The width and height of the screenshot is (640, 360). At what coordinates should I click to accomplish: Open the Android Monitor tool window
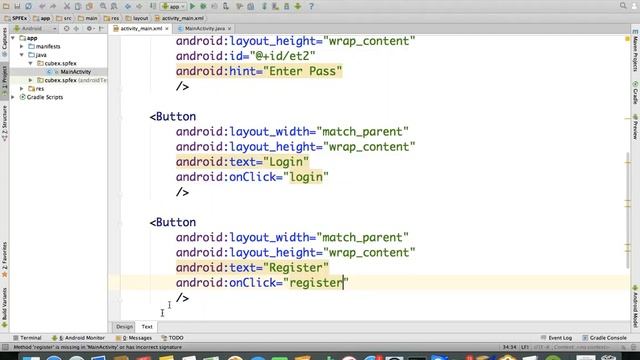pyautogui.click(x=78, y=338)
